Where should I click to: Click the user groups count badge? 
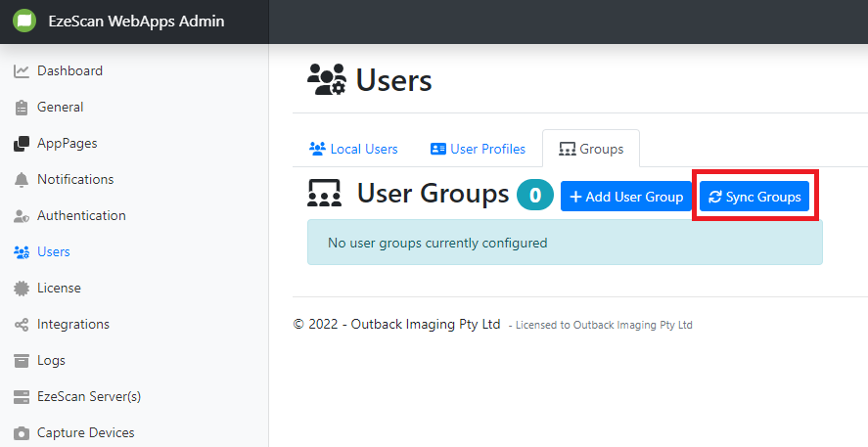(535, 196)
